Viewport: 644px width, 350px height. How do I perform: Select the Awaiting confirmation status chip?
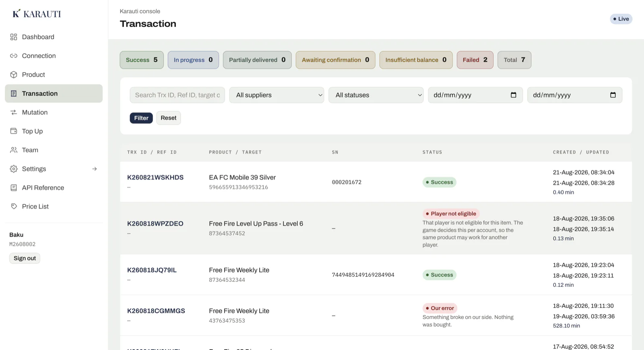click(335, 60)
